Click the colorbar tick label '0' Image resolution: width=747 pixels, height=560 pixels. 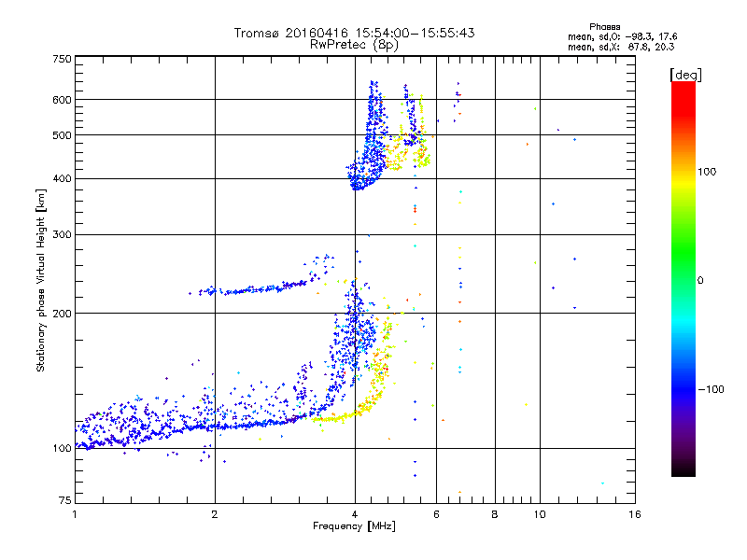(x=700, y=281)
